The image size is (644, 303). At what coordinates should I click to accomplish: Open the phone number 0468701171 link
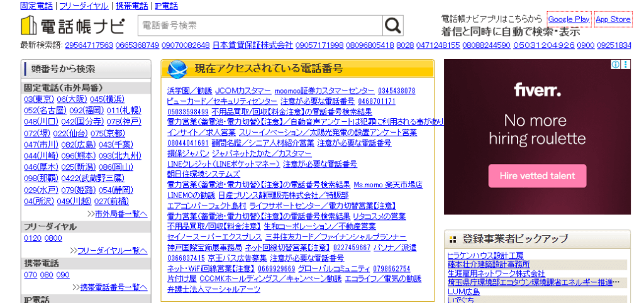pos(377,101)
